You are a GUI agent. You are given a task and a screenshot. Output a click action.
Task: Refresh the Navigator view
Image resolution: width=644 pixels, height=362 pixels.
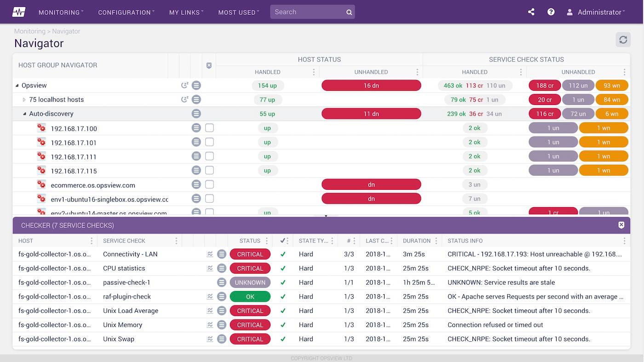(623, 40)
